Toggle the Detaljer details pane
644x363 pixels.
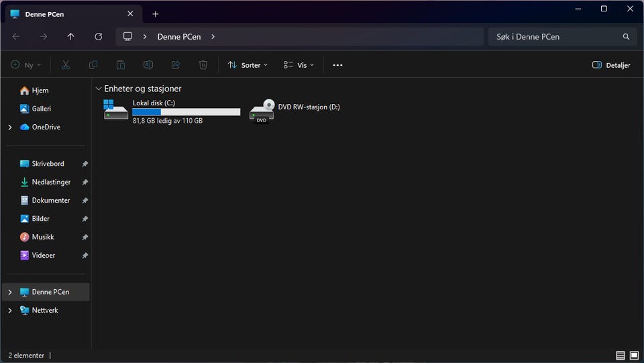pyautogui.click(x=611, y=65)
